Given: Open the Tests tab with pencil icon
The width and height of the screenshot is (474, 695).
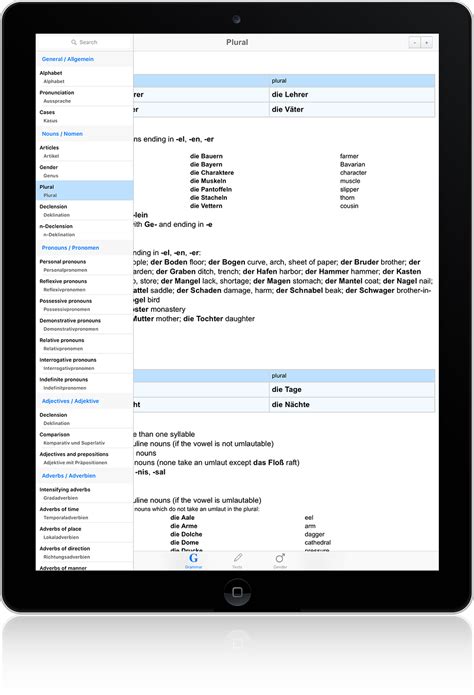Looking at the screenshot, I should click(x=238, y=560).
